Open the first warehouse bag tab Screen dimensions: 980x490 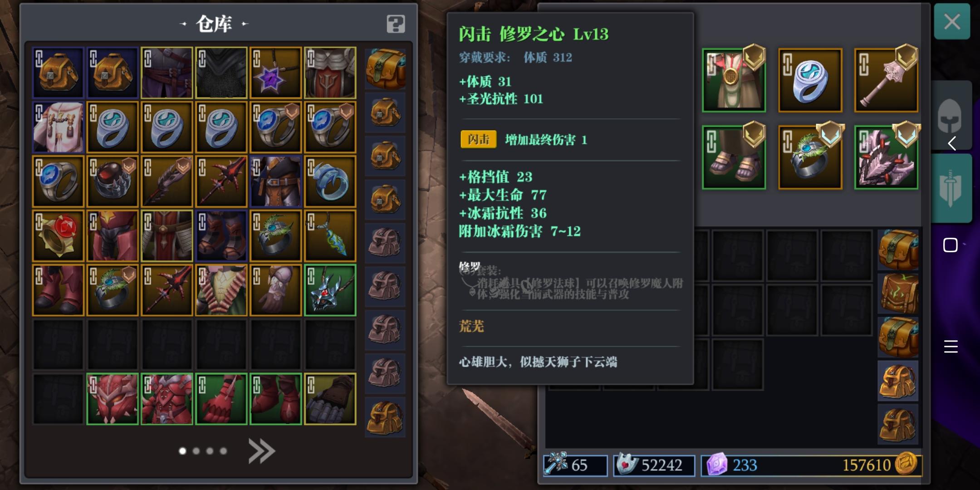point(385,69)
